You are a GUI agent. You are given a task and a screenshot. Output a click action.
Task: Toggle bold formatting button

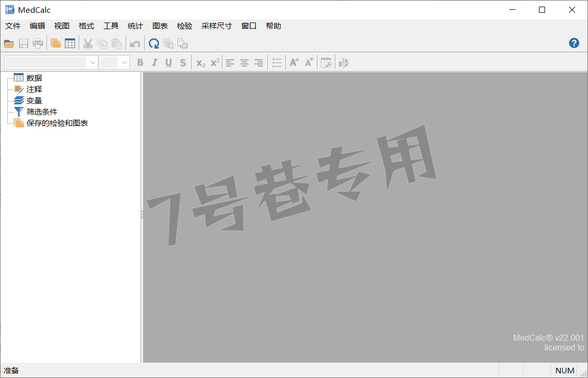140,62
